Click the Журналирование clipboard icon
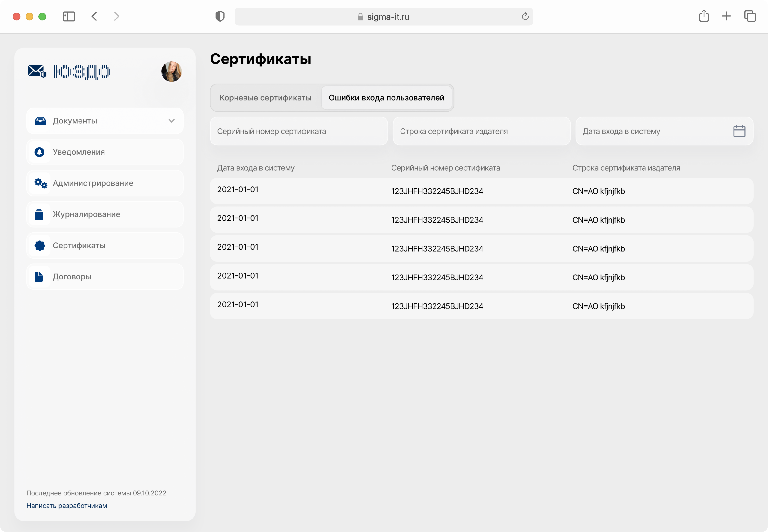This screenshot has width=768, height=532. (39, 214)
